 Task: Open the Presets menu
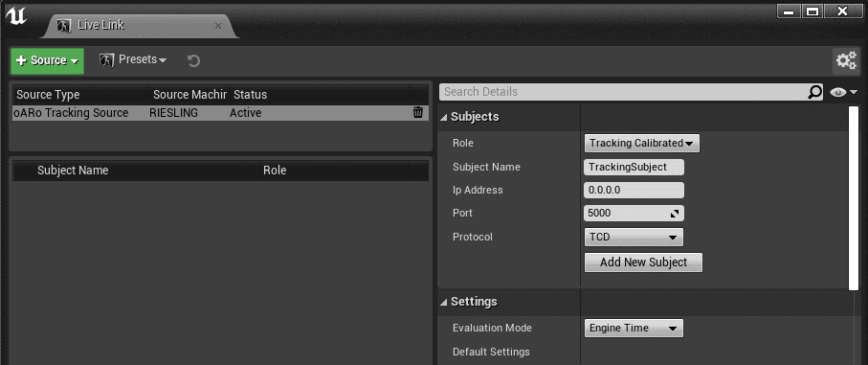click(x=133, y=59)
